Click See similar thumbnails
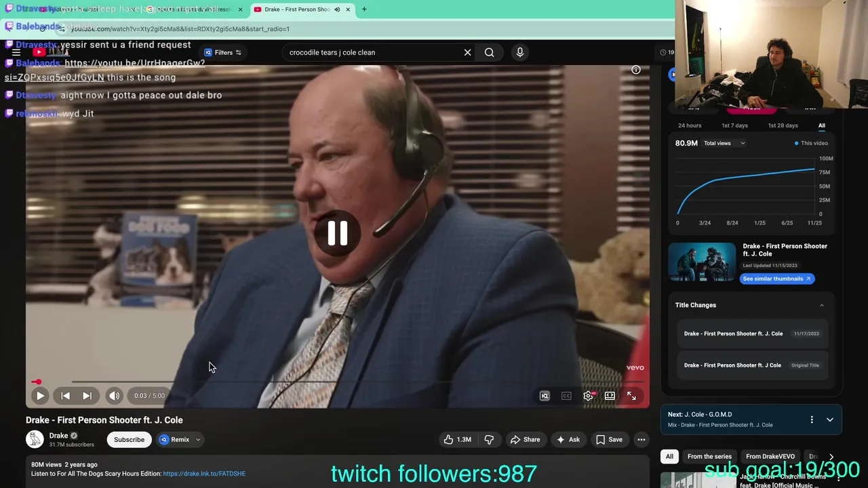The height and width of the screenshot is (488, 868). point(776,279)
